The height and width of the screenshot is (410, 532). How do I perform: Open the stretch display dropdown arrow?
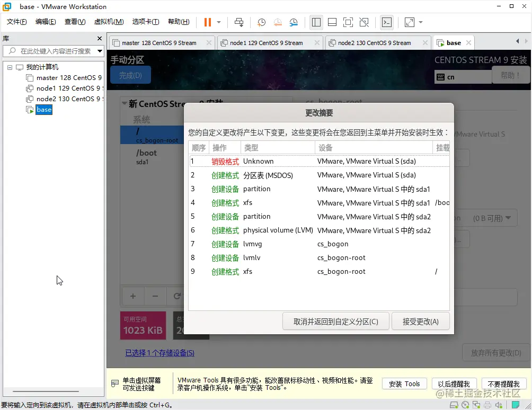(x=421, y=22)
